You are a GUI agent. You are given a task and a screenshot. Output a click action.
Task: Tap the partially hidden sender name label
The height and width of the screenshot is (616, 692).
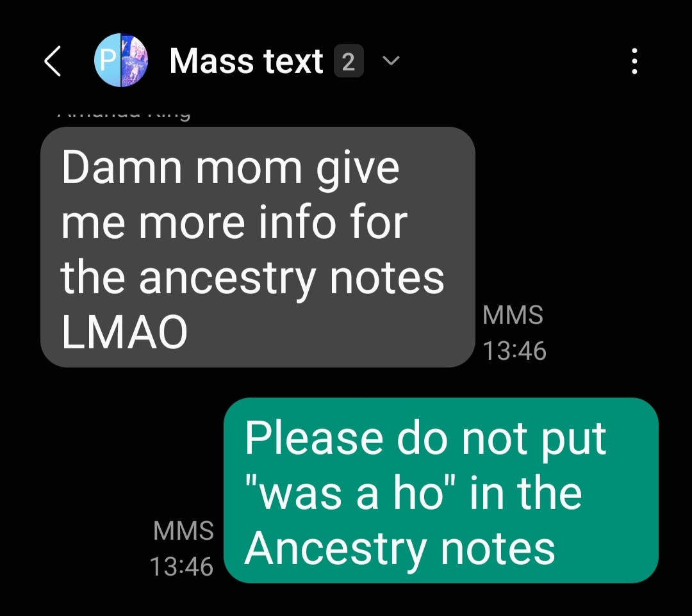pyautogui.click(x=124, y=115)
